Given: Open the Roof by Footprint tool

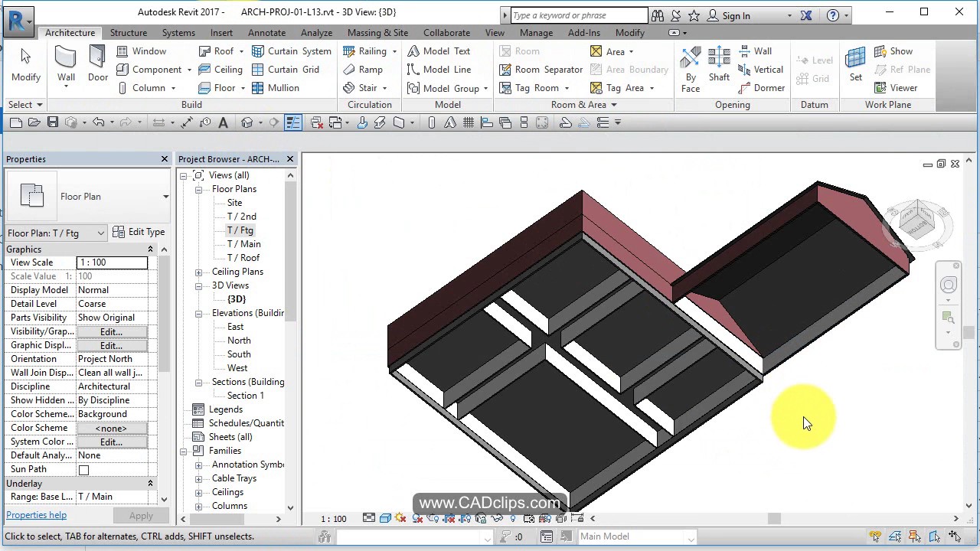Looking at the screenshot, I should click(217, 51).
